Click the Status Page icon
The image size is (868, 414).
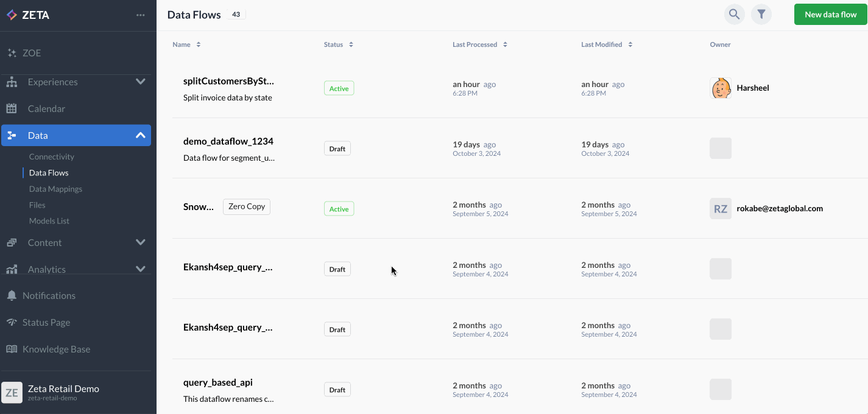point(12,322)
